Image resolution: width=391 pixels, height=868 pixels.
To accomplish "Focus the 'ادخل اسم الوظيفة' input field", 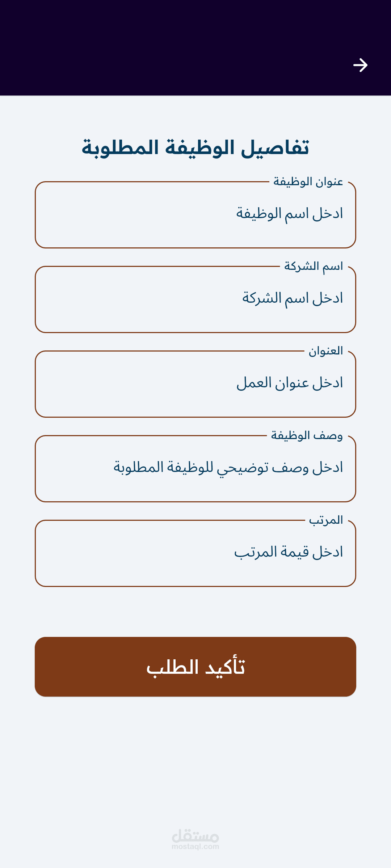I will pos(195,215).
